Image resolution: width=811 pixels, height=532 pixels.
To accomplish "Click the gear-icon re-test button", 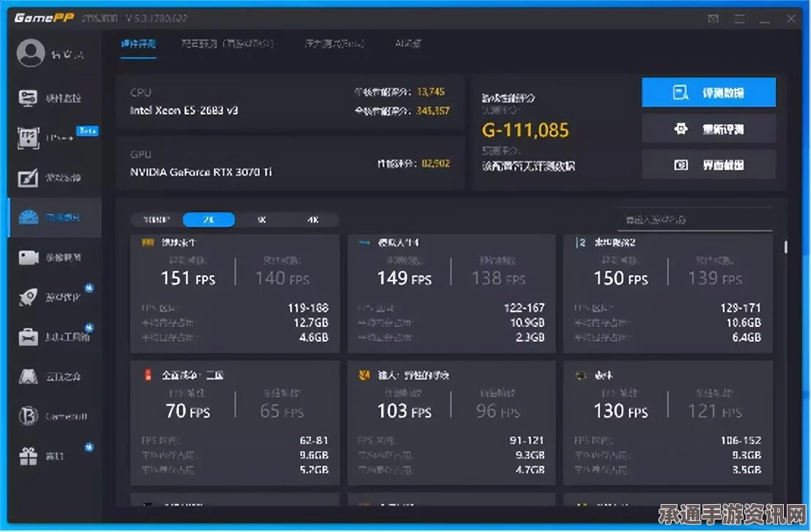I will tap(708, 129).
